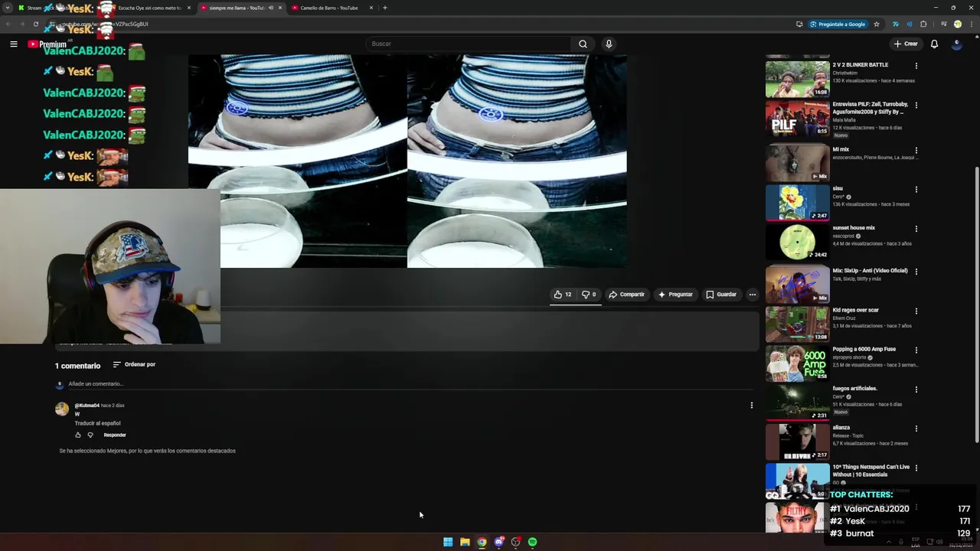Open YouTube notifications bell

[x=934, y=44]
